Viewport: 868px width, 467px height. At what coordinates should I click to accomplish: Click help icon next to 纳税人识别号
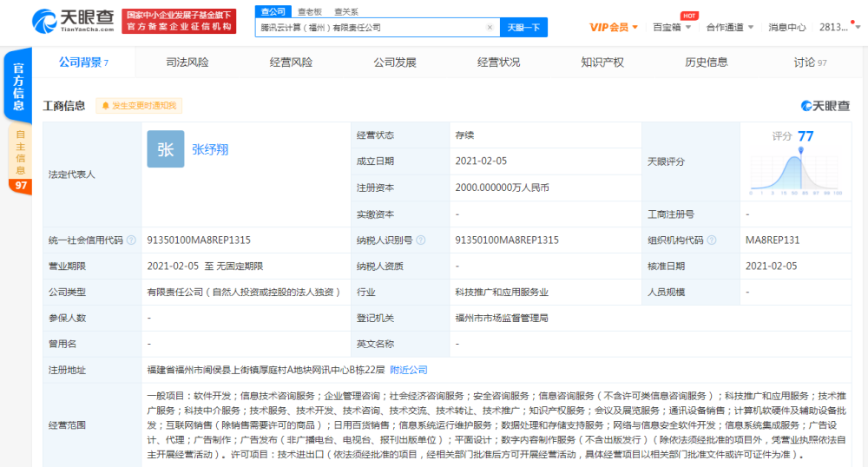click(x=421, y=240)
